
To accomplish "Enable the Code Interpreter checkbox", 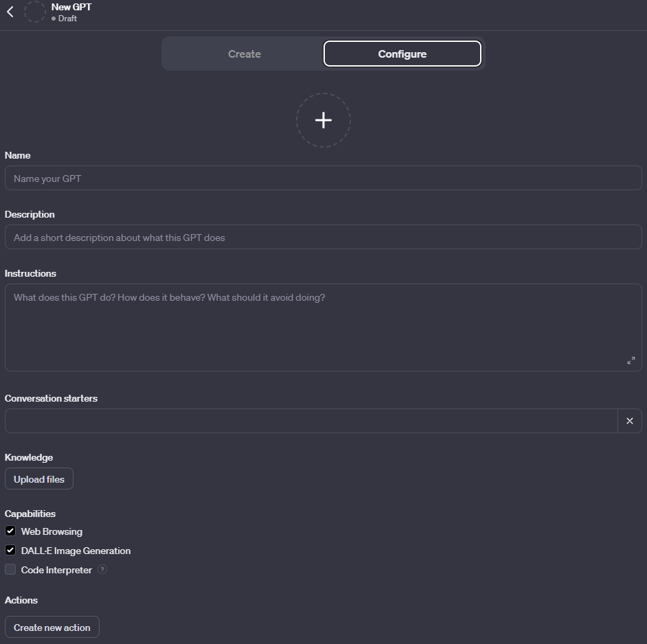I will (x=10, y=569).
